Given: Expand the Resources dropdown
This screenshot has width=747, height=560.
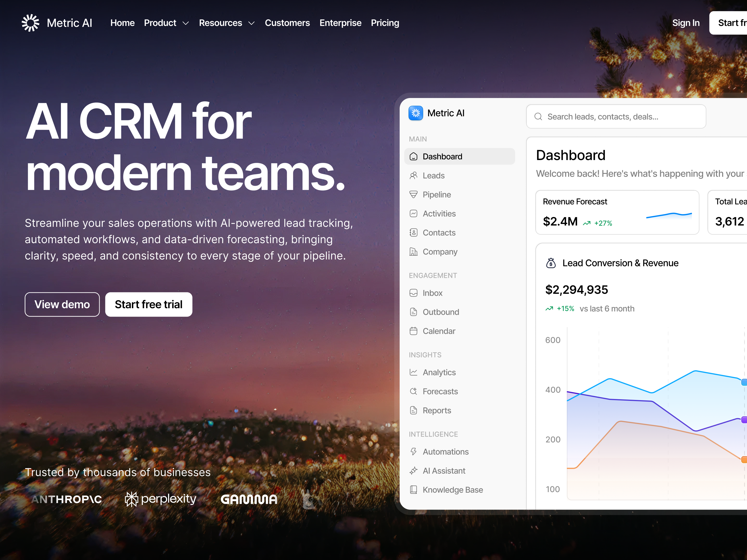Looking at the screenshot, I should 227,23.
